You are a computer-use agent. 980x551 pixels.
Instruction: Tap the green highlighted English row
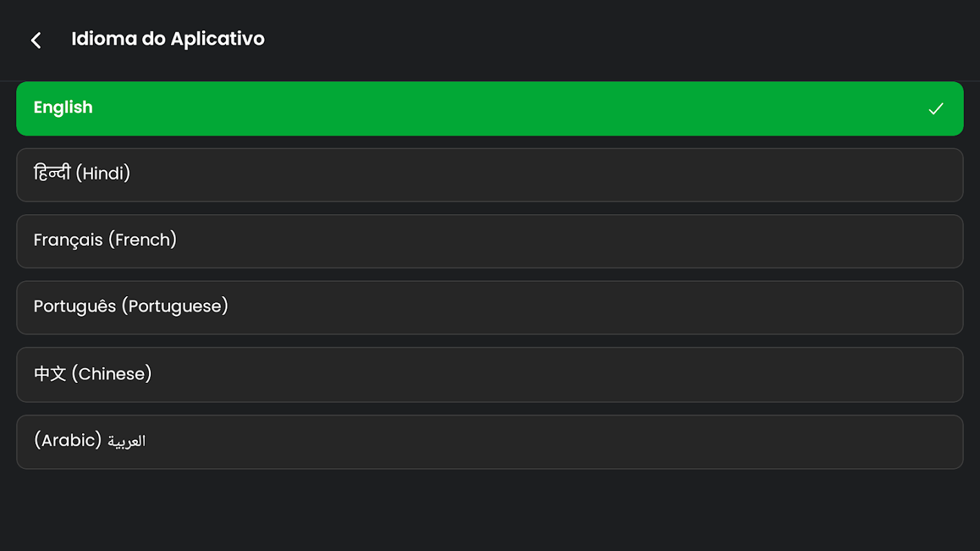[489, 109]
